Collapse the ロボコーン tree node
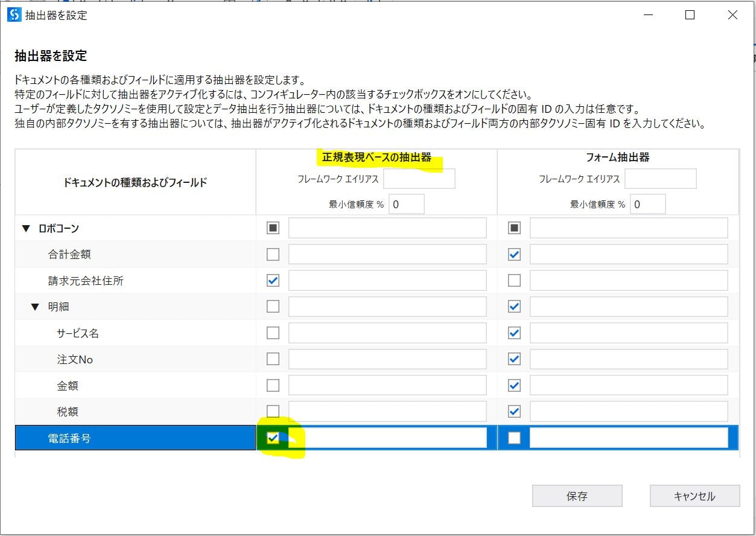The width and height of the screenshot is (756, 536). click(x=25, y=228)
